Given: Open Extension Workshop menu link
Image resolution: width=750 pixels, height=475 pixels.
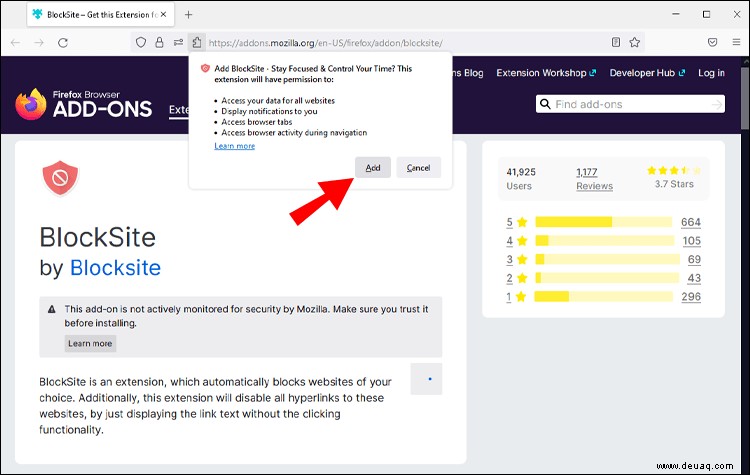Looking at the screenshot, I should pos(546,73).
